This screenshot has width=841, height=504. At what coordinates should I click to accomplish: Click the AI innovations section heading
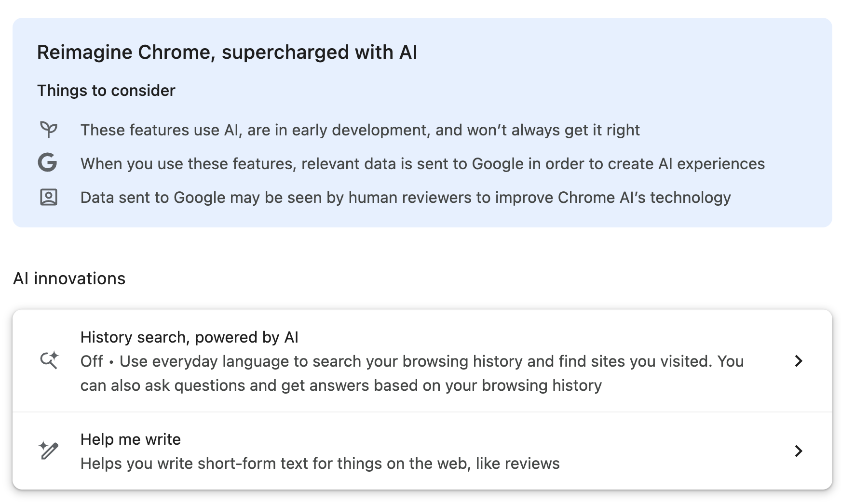[x=69, y=279]
